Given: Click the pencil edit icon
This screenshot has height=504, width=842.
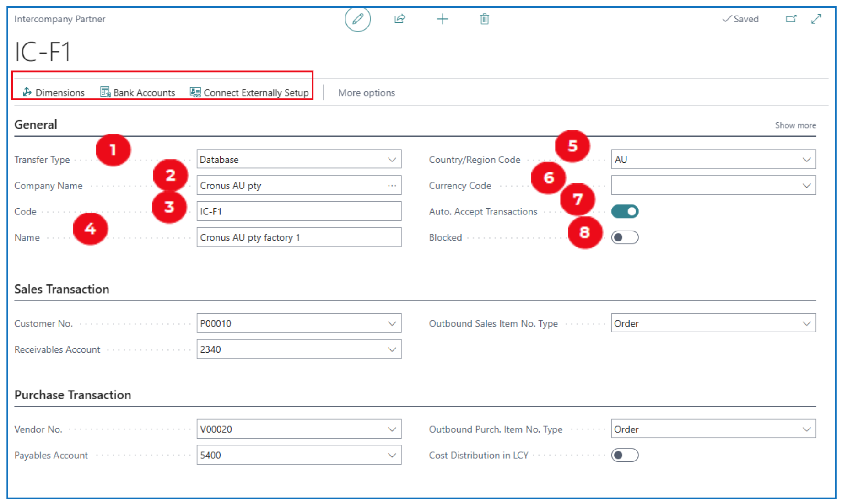Looking at the screenshot, I should (x=357, y=19).
